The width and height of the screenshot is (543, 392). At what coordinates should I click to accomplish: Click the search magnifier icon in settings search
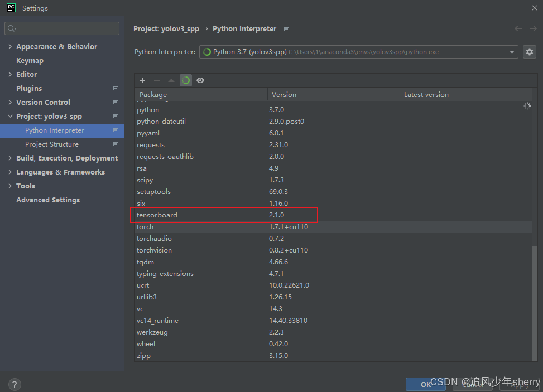12,28
